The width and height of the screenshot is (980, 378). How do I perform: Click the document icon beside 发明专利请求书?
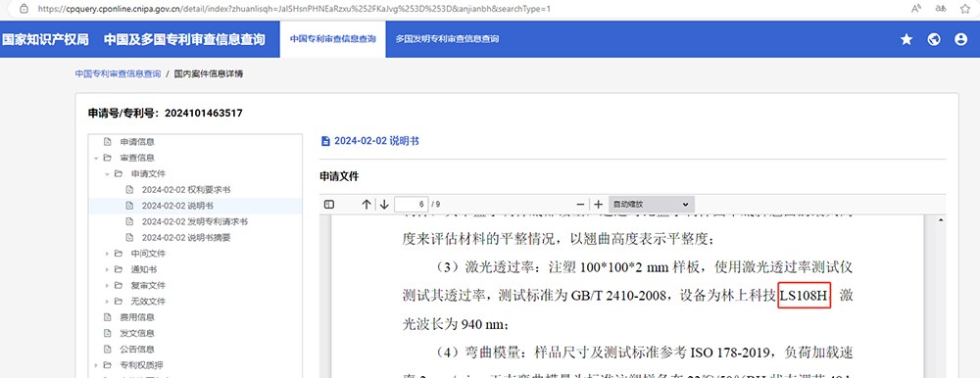(x=129, y=221)
